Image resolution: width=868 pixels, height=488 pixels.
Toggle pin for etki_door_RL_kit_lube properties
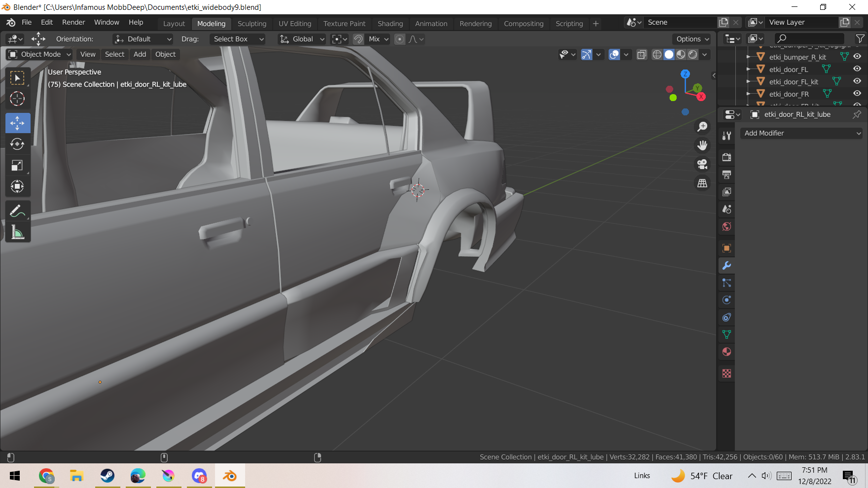(x=857, y=114)
